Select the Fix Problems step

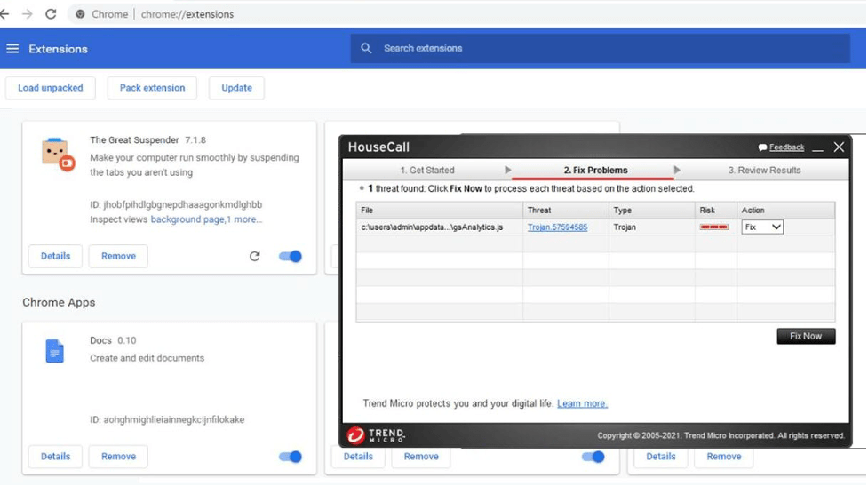(595, 171)
